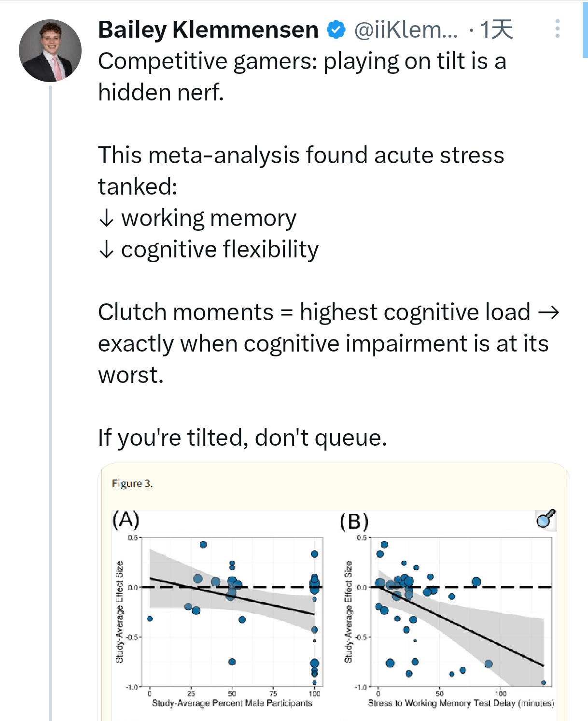
Task: Click the "If you're tilted, don't queue." line
Action: [x=242, y=438]
